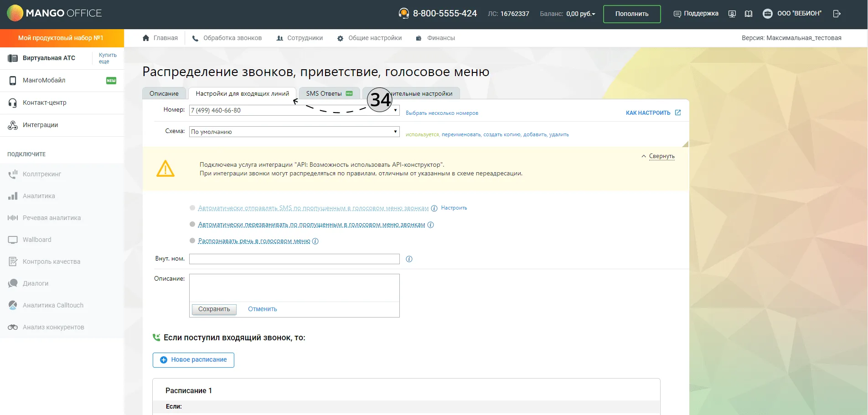Open the Номер phone number dropdown
The image size is (868, 415).
(x=294, y=110)
